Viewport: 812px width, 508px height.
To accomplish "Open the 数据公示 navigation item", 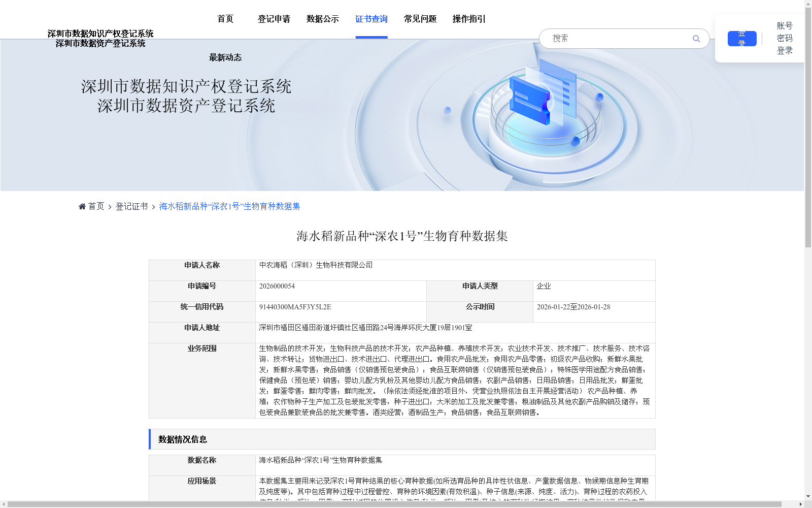I will tap(323, 19).
